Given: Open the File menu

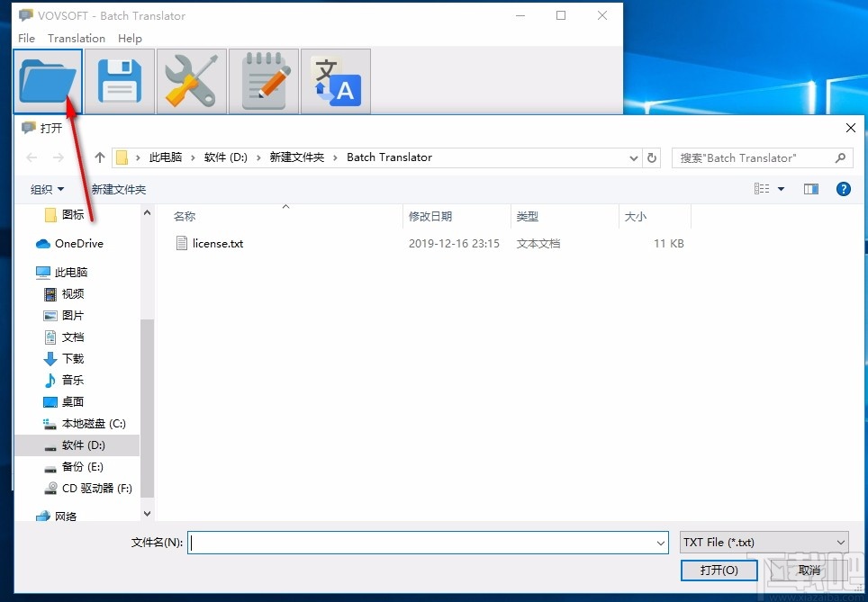Looking at the screenshot, I should point(25,38).
